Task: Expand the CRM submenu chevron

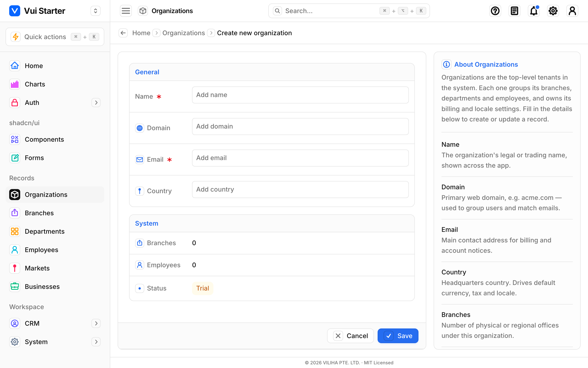Action: point(96,323)
